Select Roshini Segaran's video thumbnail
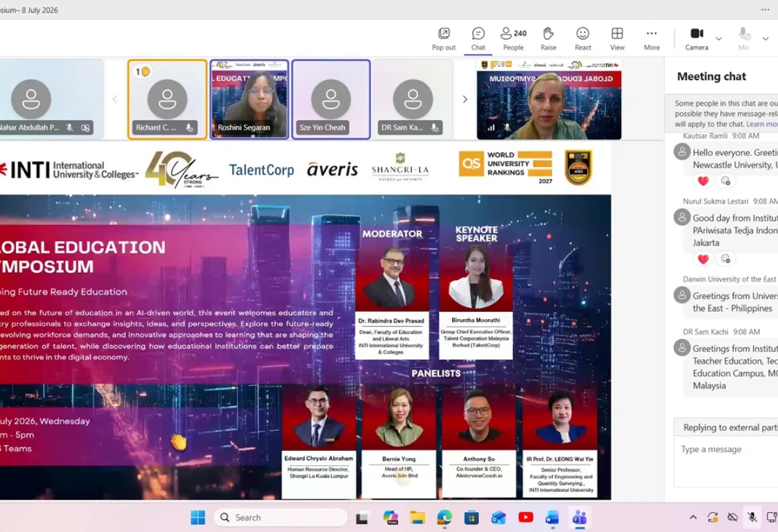 [x=249, y=99]
